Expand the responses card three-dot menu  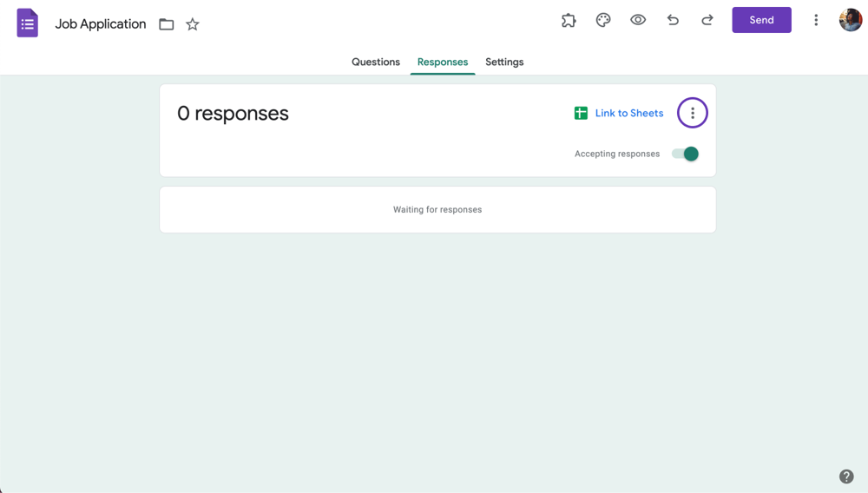(x=693, y=113)
